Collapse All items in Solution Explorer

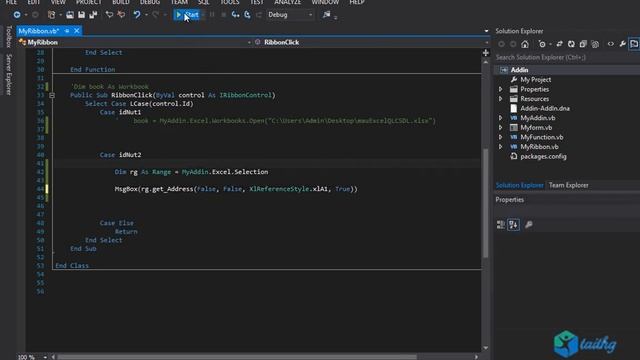[x=583, y=44]
